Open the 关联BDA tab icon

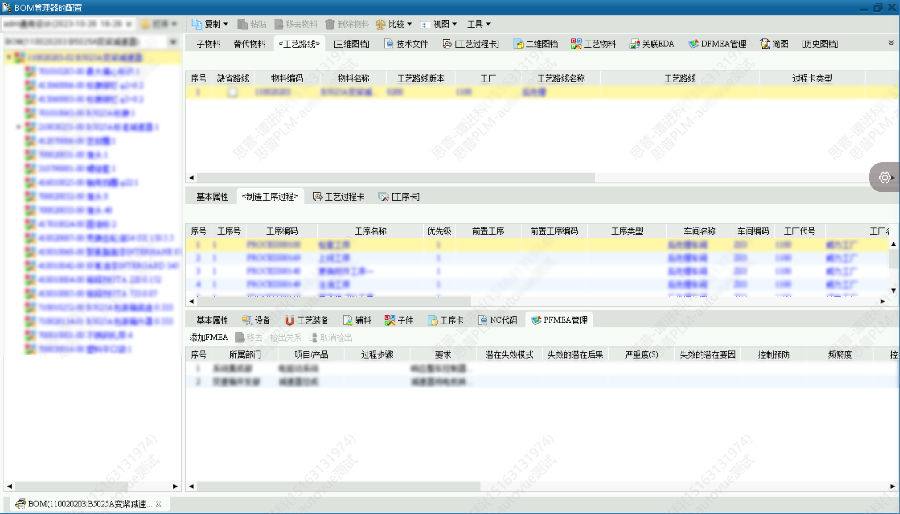point(634,44)
